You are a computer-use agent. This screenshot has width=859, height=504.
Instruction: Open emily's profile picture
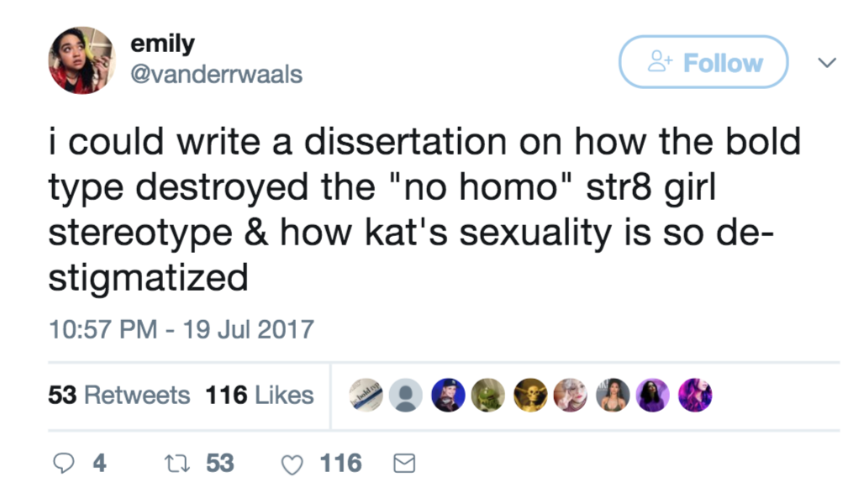coord(82,60)
